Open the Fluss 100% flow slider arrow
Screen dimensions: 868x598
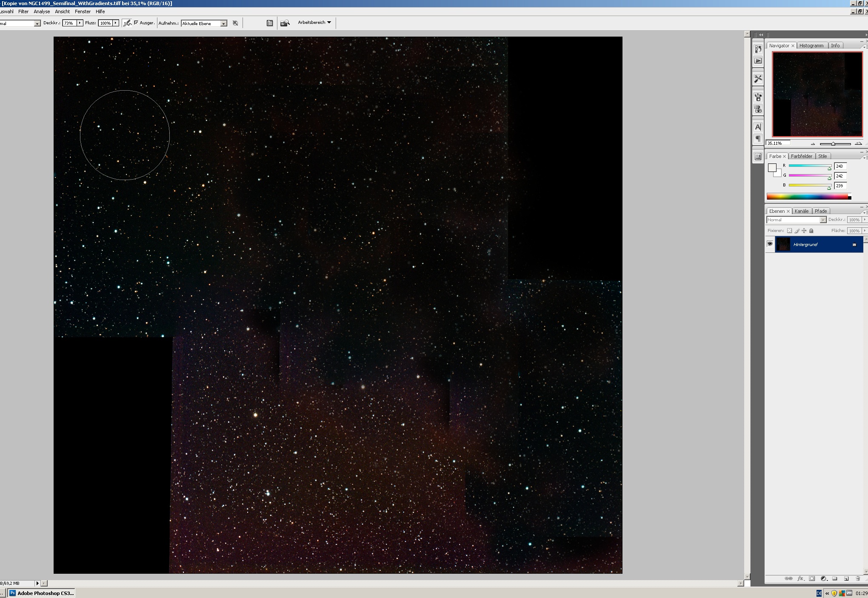click(115, 23)
